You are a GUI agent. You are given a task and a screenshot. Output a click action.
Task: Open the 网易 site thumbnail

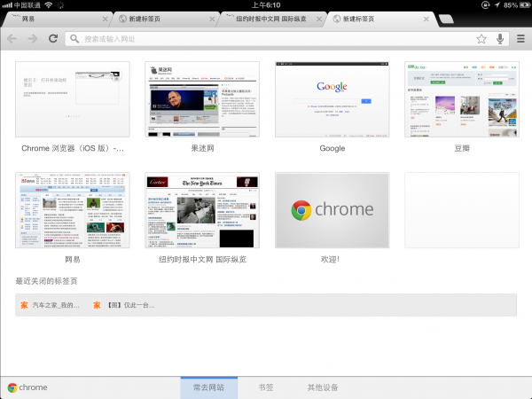[x=73, y=210]
